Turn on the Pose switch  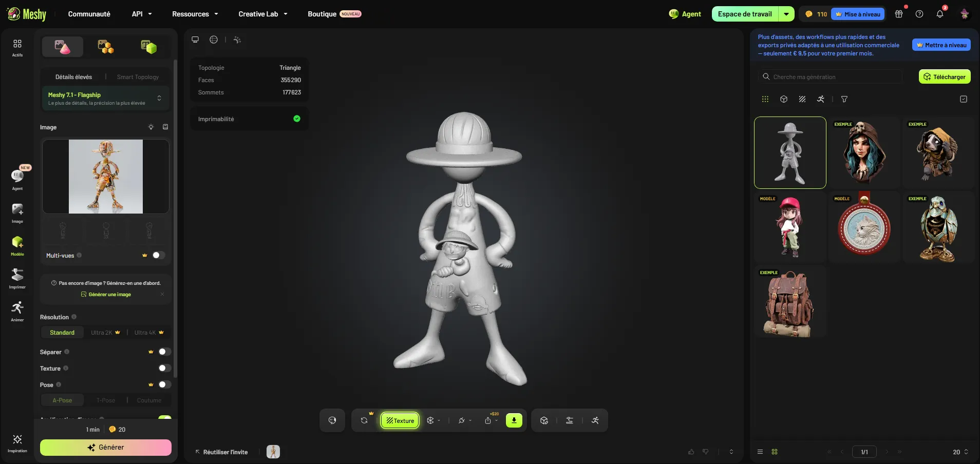(x=164, y=384)
